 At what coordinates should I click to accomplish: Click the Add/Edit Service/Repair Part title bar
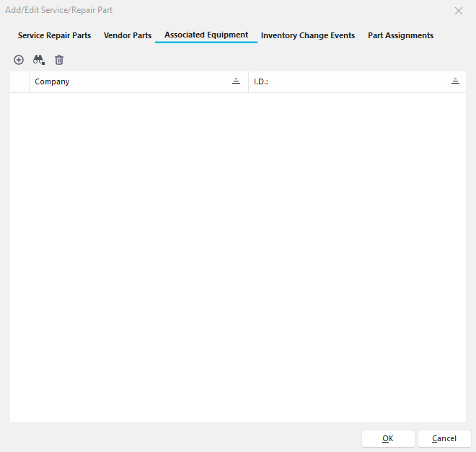coord(216,11)
